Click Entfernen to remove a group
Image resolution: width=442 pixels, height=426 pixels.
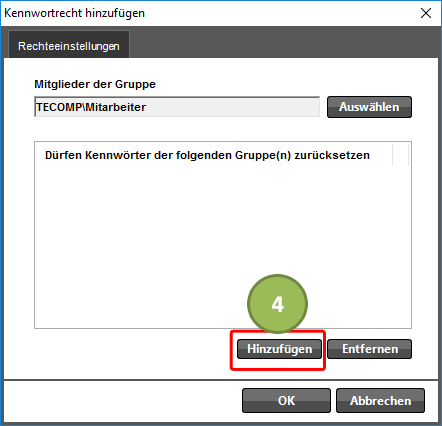370,349
